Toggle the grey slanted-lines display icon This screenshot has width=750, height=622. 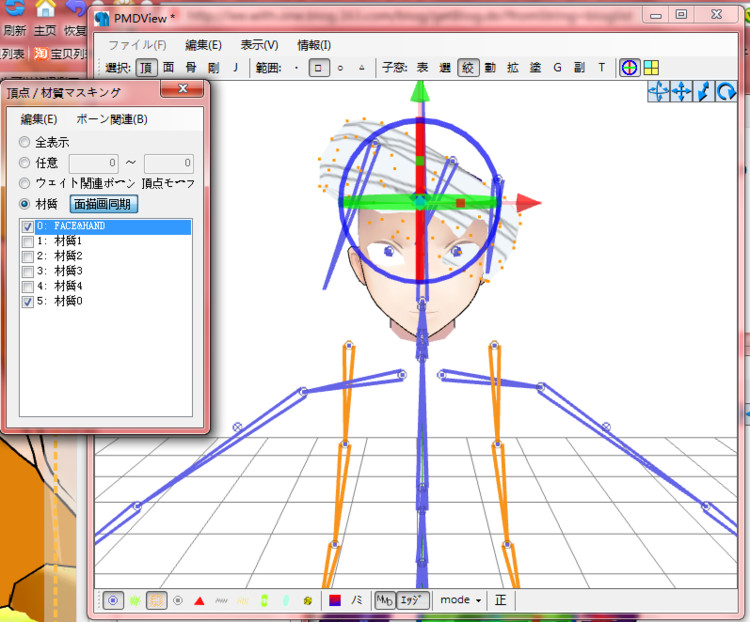point(221,600)
